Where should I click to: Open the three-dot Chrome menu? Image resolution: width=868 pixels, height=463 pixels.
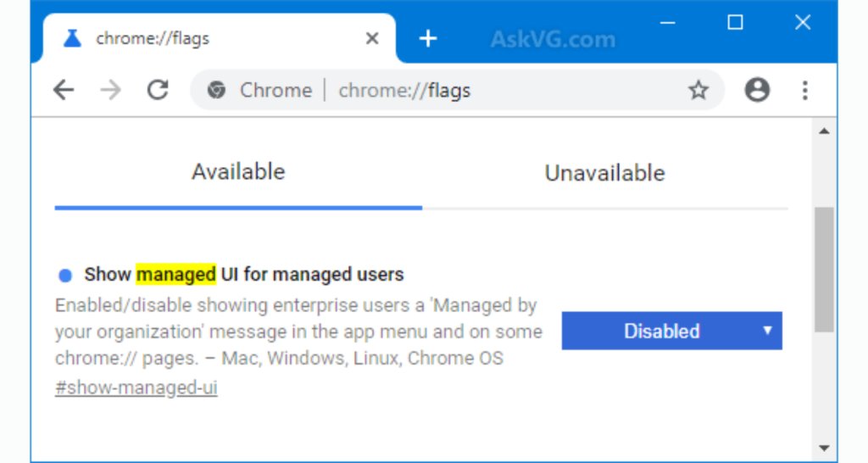click(x=805, y=90)
